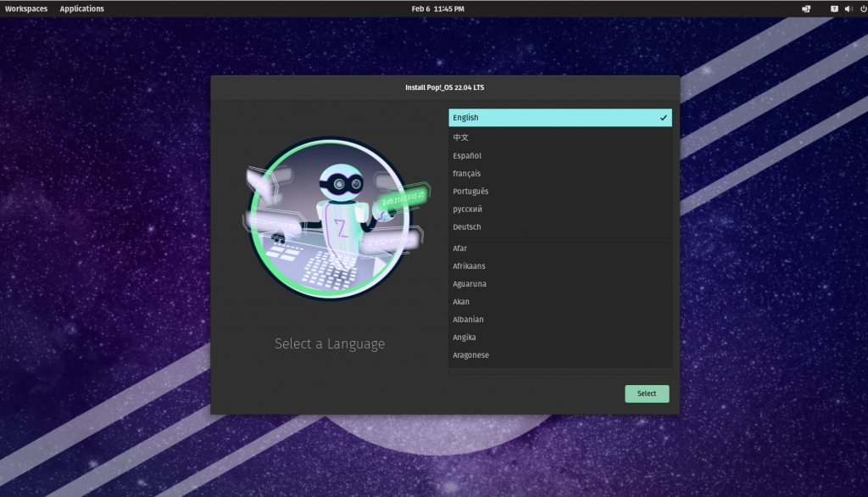The width and height of the screenshot is (868, 497).
Task: Open the Applications launcher menu
Action: point(82,8)
